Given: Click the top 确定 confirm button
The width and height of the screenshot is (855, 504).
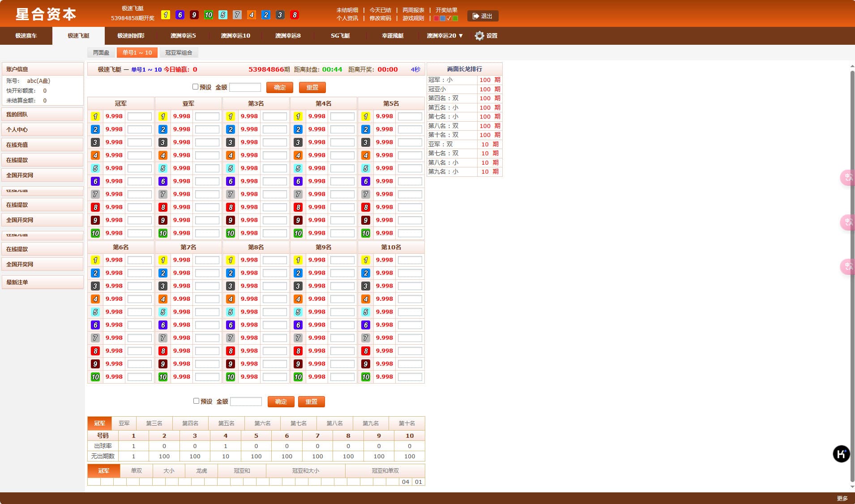Looking at the screenshot, I should pyautogui.click(x=279, y=87).
